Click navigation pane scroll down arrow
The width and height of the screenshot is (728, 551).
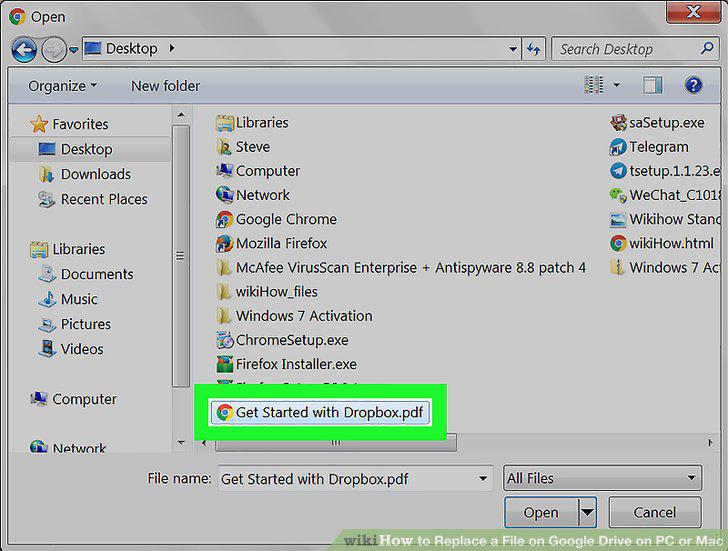click(x=181, y=443)
